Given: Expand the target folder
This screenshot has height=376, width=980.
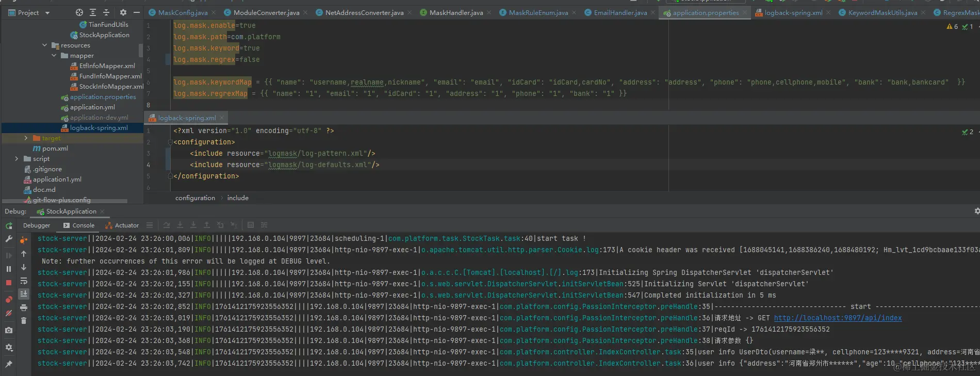Looking at the screenshot, I should pyautogui.click(x=26, y=138).
